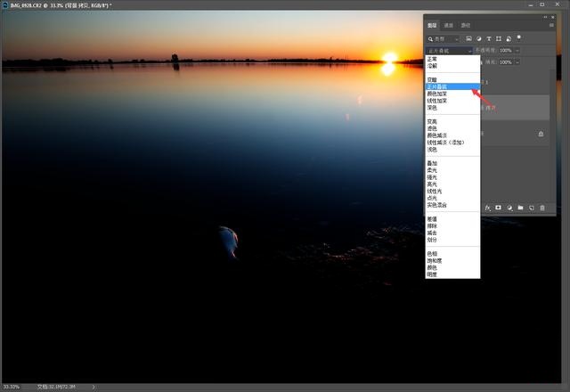This screenshot has width=570, height=392.
Task: Select 溶解 blend mode
Action: click(452, 66)
